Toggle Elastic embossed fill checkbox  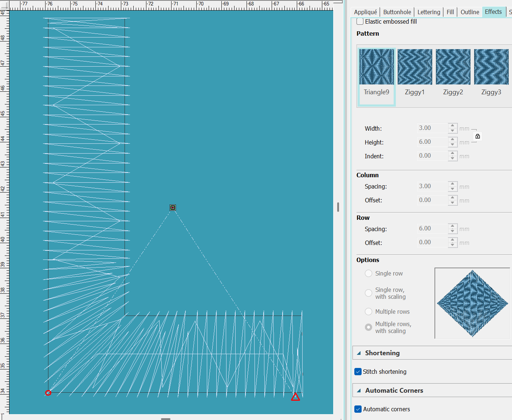tap(360, 21)
